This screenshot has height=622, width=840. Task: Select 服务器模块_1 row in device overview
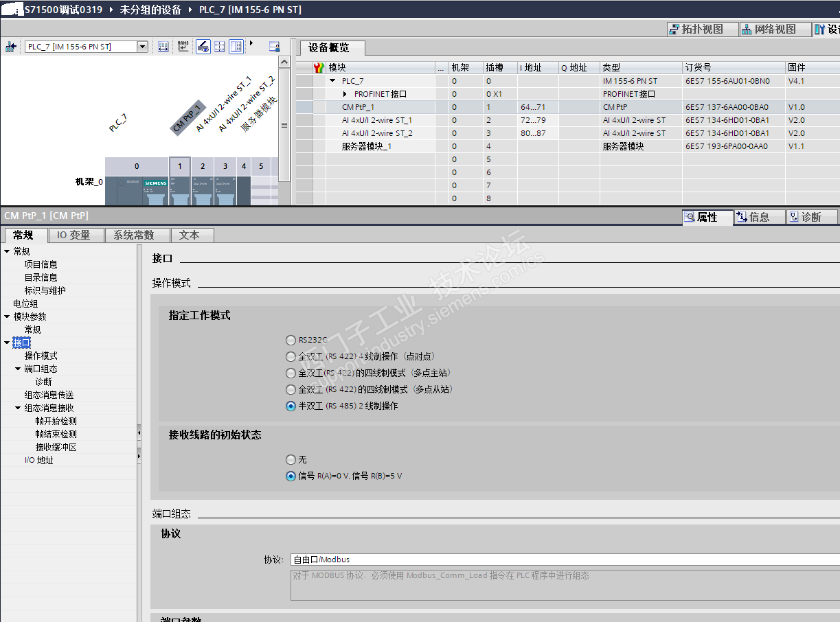(x=567, y=146)
